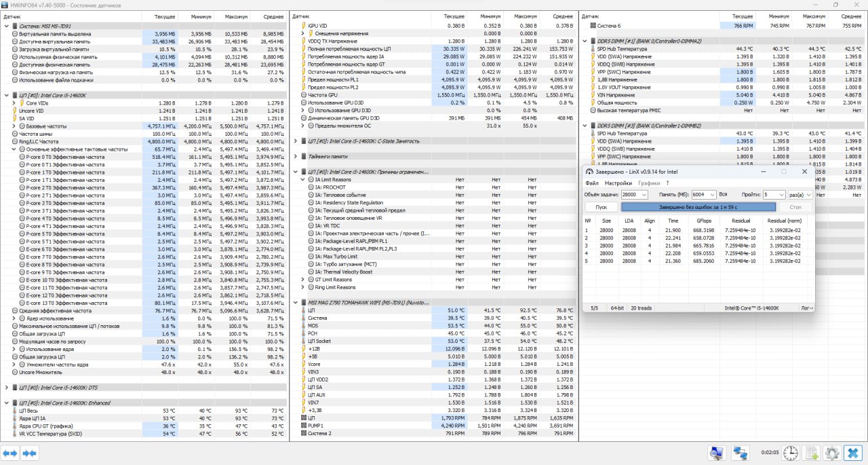The width and height of the screenshot is (868, 465).
Task: Open the Файл menu in LinX
Action: (592, 183)
